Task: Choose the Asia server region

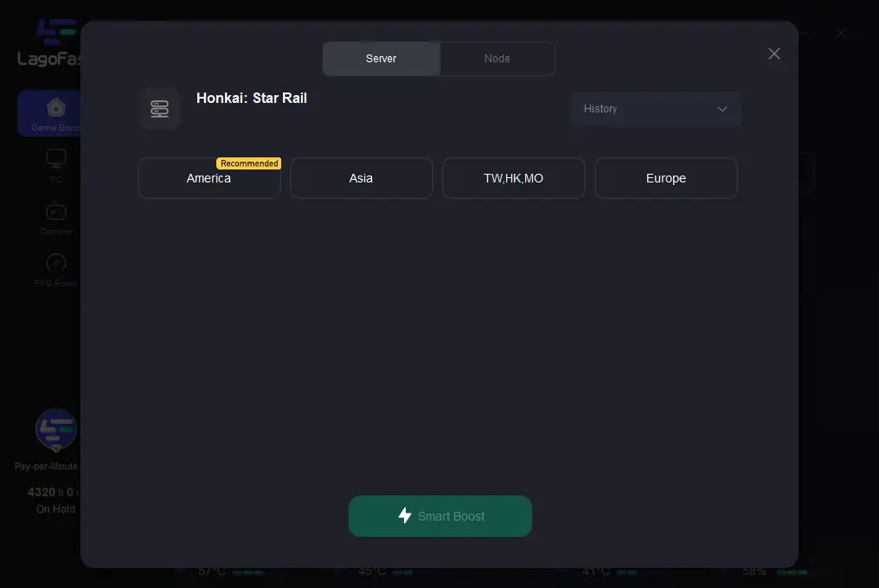Action: pyautogui.click(x=361, y=179)
